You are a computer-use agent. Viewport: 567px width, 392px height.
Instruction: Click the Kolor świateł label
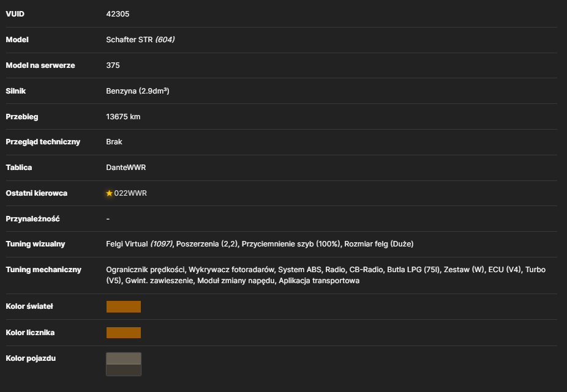pos(29,306)
